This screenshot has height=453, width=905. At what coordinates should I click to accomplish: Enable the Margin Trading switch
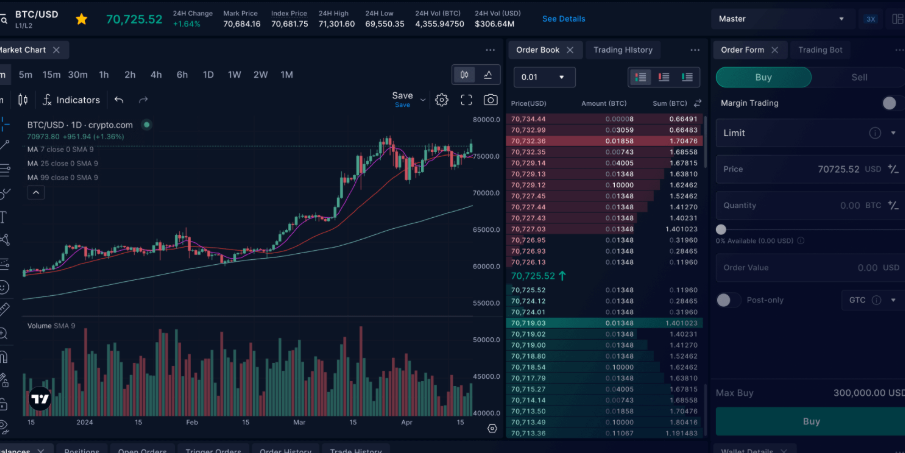(x=888, y=103)
